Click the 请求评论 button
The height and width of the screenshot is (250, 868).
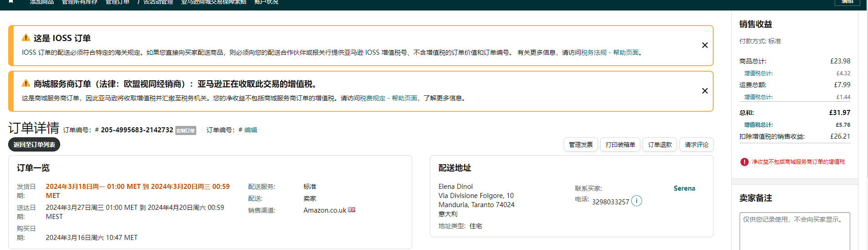point(696,145)
